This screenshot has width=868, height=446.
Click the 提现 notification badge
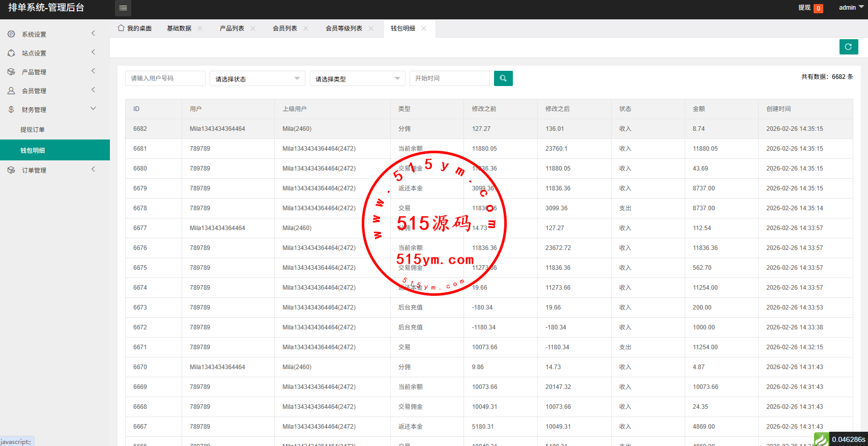click(818, 8)
